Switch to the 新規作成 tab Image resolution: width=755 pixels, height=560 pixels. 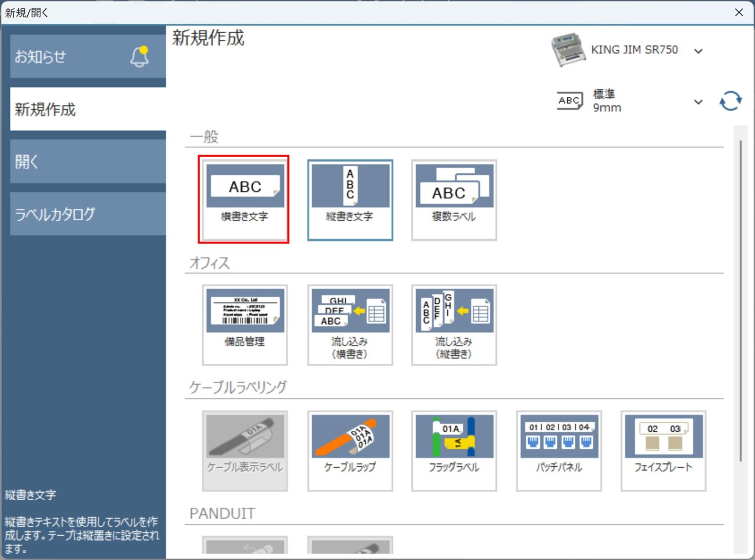88,109
